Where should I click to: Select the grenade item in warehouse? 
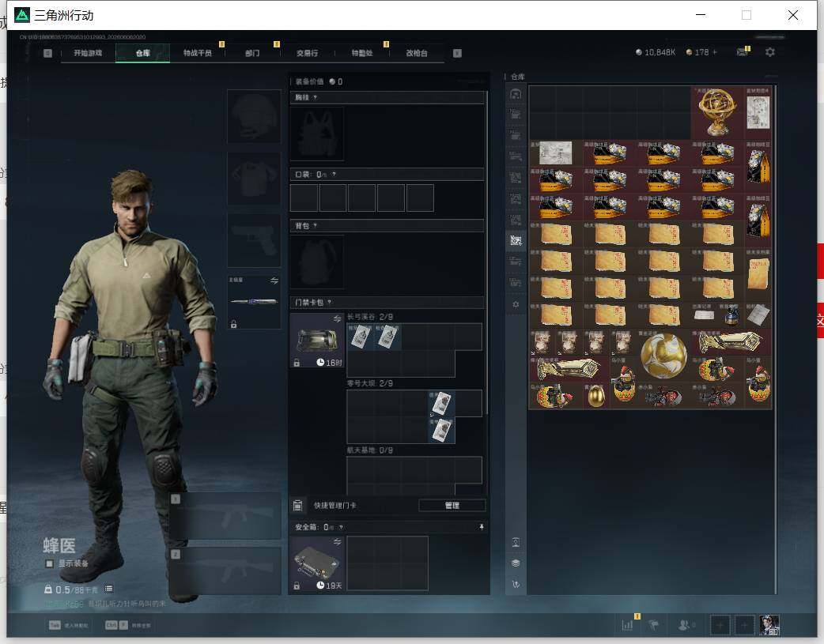pyautogui.click(x=731, y=315)
